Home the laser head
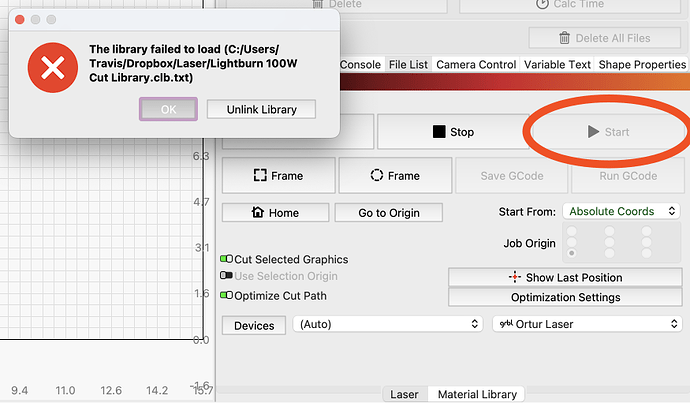 tap(275, 213)
